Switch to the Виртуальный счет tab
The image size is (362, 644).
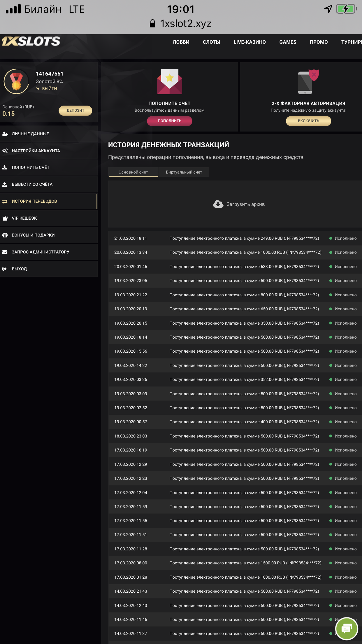click(x=184, y=172)
